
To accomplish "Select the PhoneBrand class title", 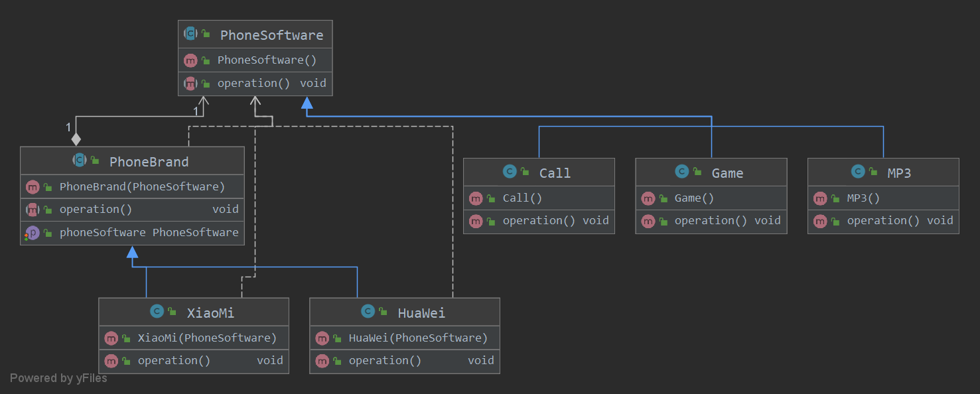I will pos(149,162).
